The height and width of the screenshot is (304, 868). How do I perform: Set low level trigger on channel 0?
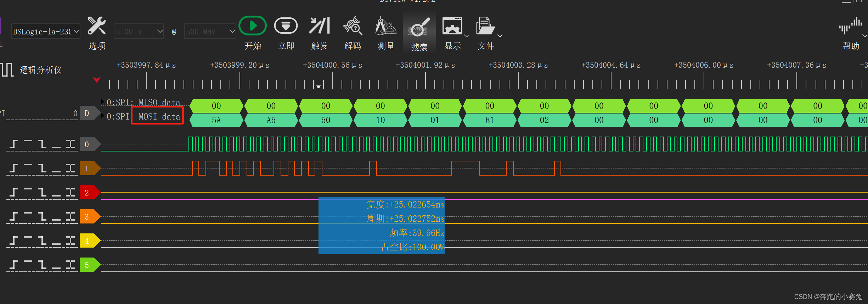pos(56,147)
